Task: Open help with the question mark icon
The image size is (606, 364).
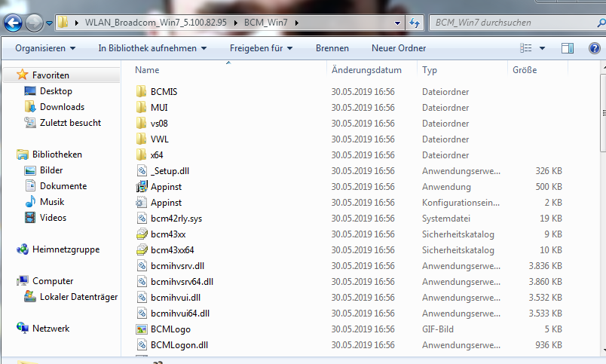Action: click(595, 48)
